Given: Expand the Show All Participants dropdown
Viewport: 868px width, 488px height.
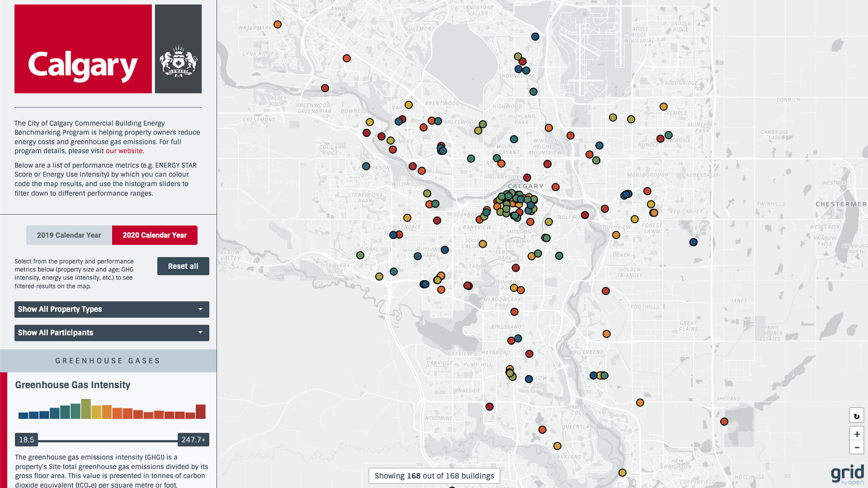Looking at the screenshot, I should [112, 333].
